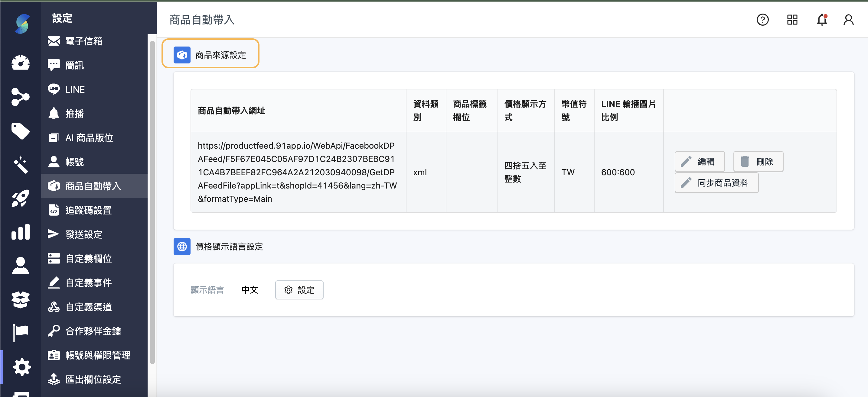Open the dashboard gauge icon in left rail

[x=21, y=63]
